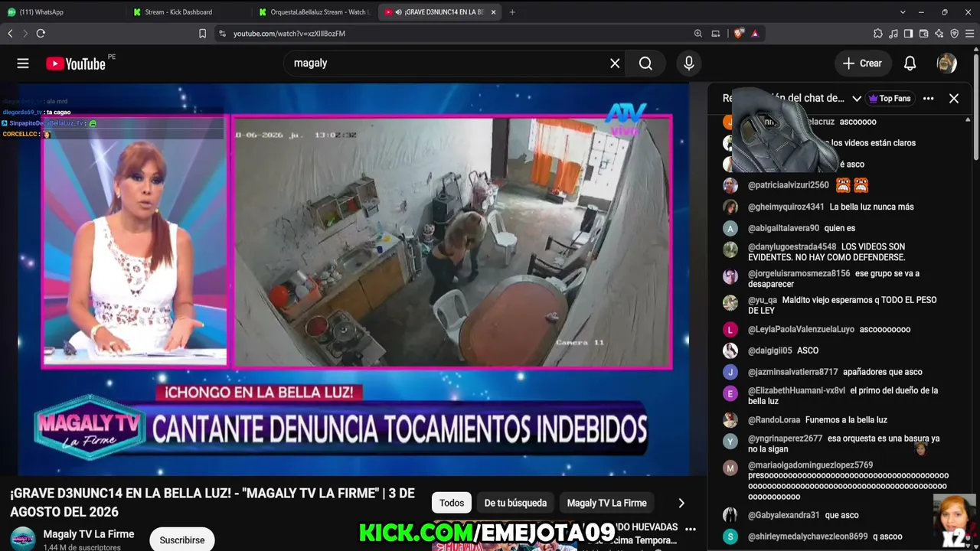The image size is (980, 551).
Task: Open the media control music note icon
Action: [x=893, y=34]
